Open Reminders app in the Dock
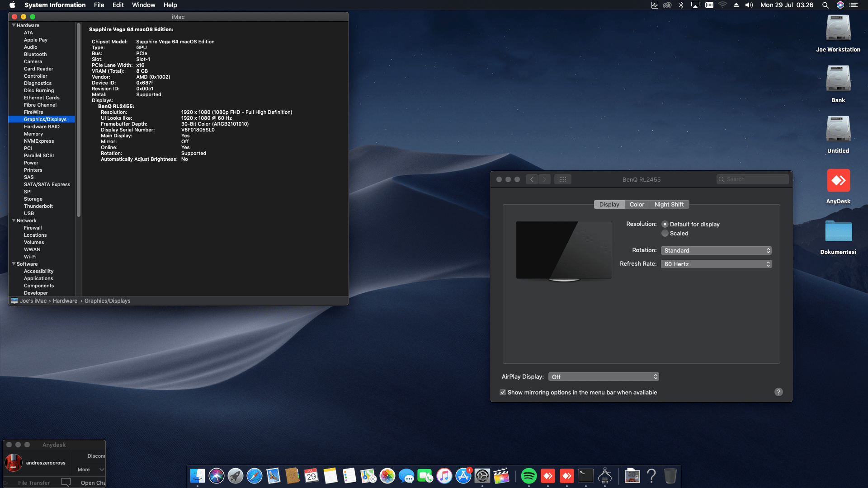Screen dimensions: 868x488 click(349, 476)
